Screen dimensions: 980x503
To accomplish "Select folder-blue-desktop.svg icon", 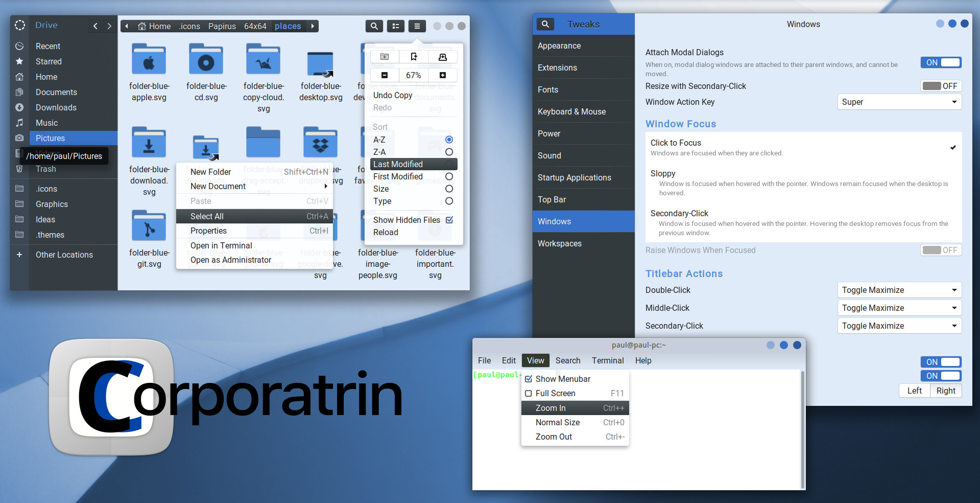I will [x=320, y=64].
